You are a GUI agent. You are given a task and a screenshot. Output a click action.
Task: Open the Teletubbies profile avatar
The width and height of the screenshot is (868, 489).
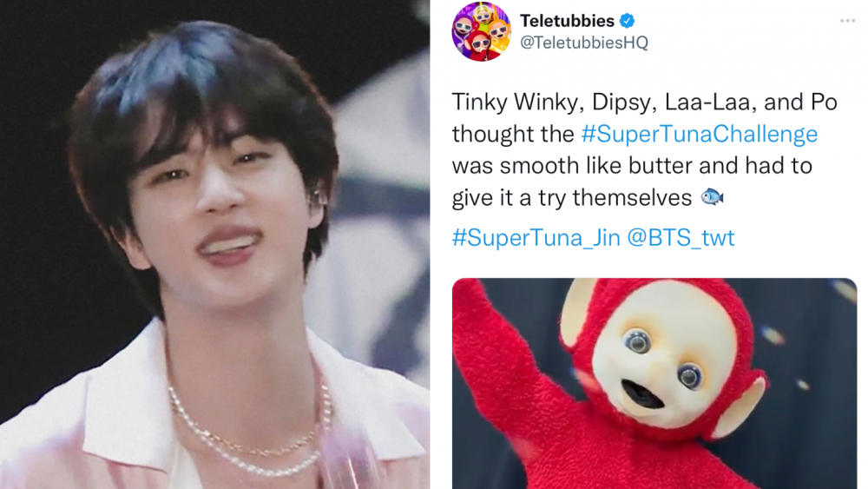482,31
